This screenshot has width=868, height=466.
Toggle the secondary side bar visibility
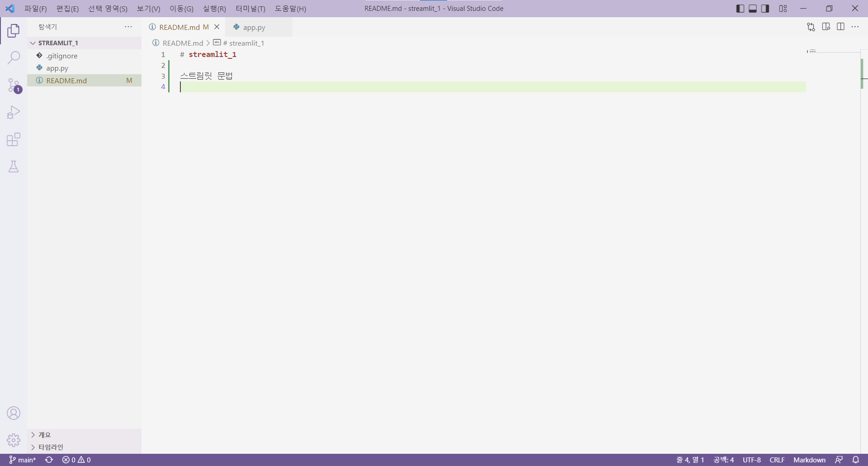coord(765,9)
